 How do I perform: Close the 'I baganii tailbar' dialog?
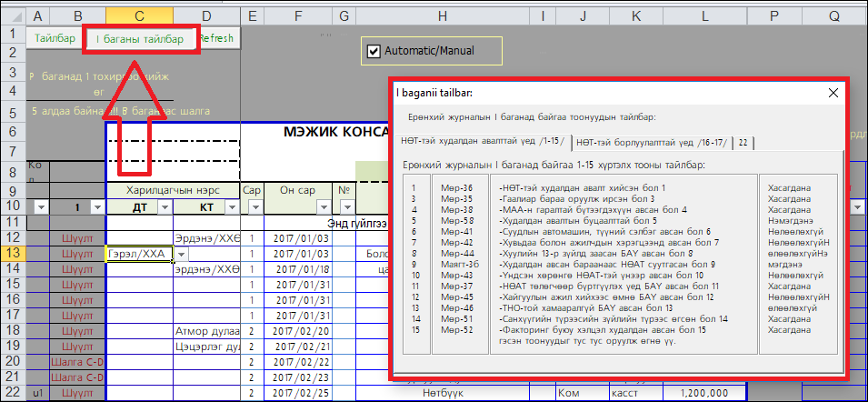click(833, 93)
